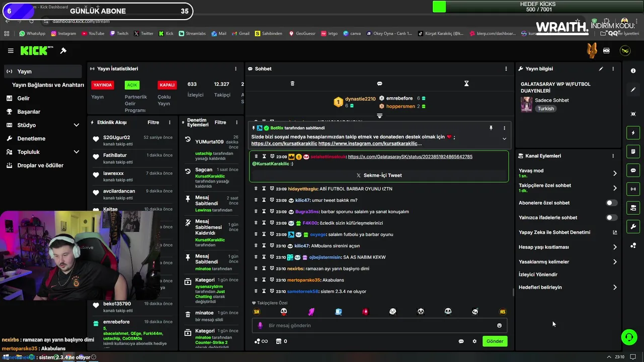Open YouTube bookmark in browser bar
644x362 pixels.
coord(93,34)
